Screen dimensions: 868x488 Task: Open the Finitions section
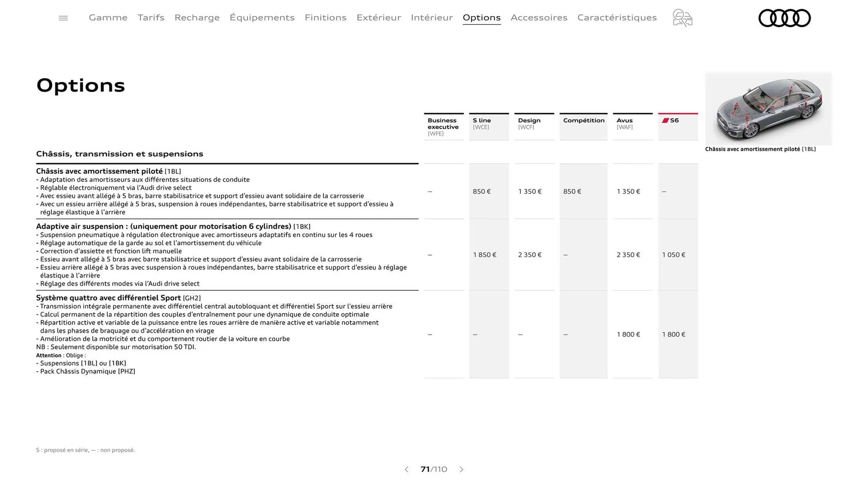(325, 18)
